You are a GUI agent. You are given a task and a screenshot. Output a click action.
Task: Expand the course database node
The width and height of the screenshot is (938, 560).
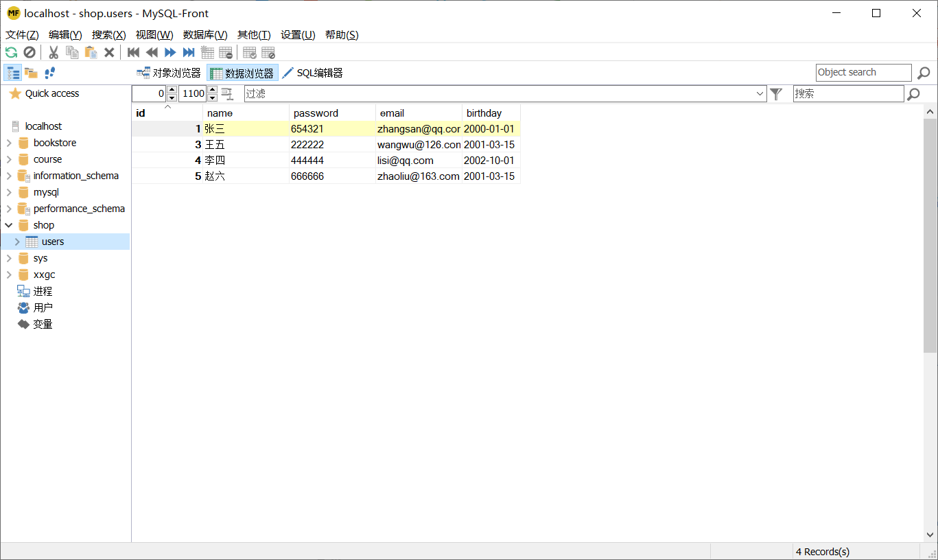pos(9,159)
